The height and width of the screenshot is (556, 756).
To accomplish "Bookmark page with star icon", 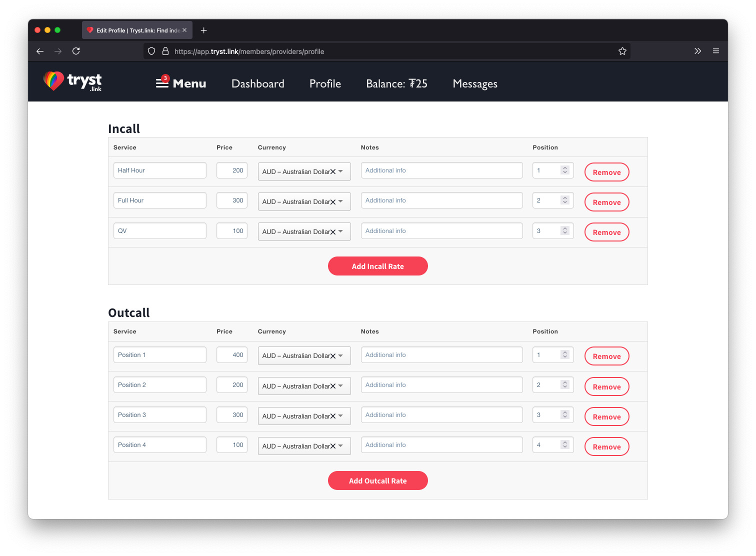I will pyautogui.click(x=622, y=51).
